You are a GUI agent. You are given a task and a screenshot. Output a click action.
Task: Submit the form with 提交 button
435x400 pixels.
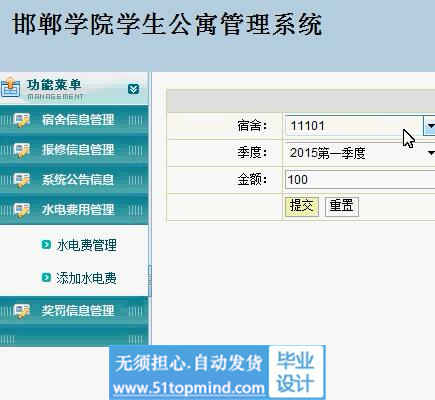point(302,206)
